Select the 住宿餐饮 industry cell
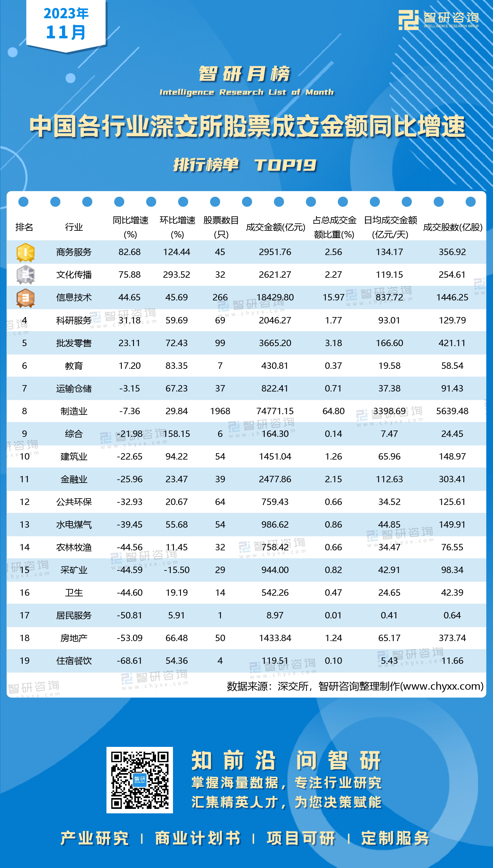The width and height of the screenshot is (493, 868). [x=74, y=661]
